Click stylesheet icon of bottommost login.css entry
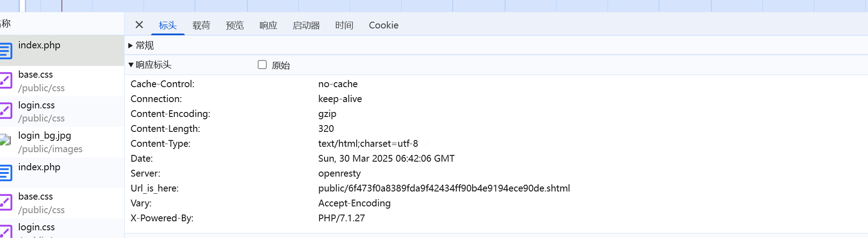 pos(6,231)
